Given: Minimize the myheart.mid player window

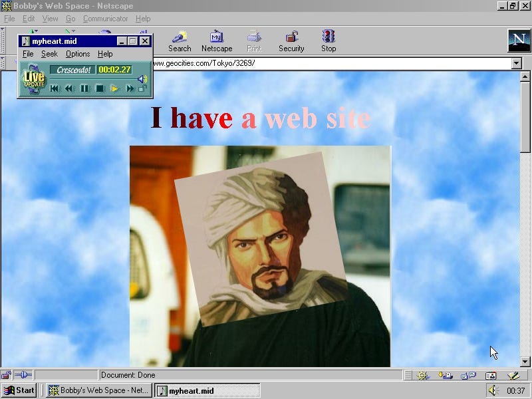Looking at the screenshot, I should tap(122, 41).
